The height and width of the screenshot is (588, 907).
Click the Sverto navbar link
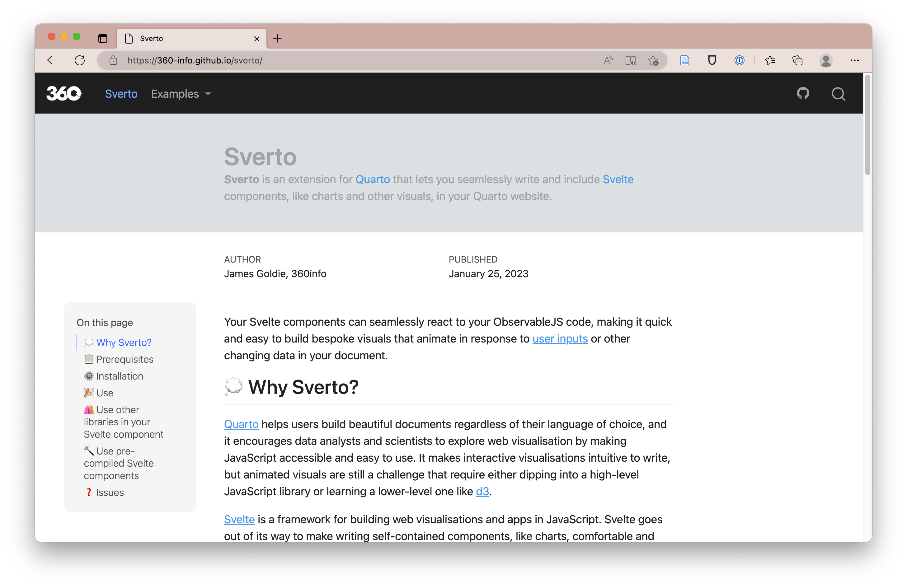point(121,94)
